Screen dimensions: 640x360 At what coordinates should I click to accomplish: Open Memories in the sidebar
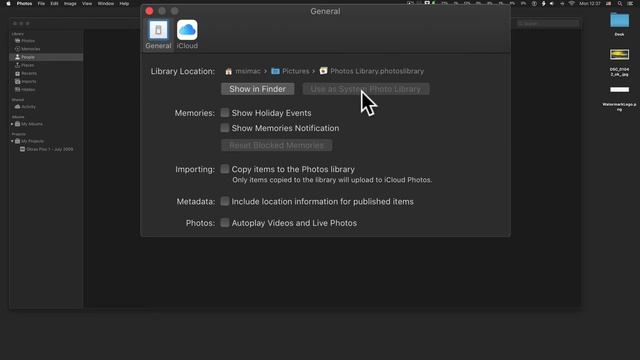point(30,49)
